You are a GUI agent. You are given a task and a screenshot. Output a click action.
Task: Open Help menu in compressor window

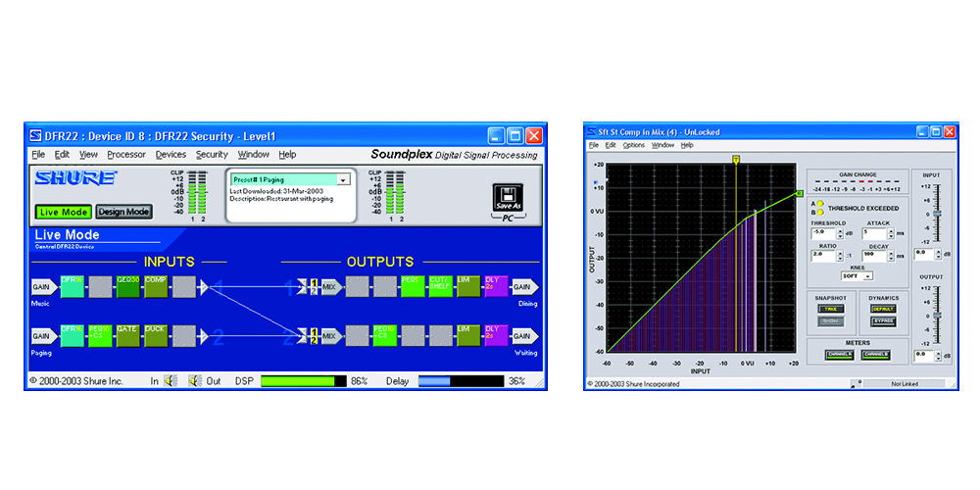click(687, 145)
